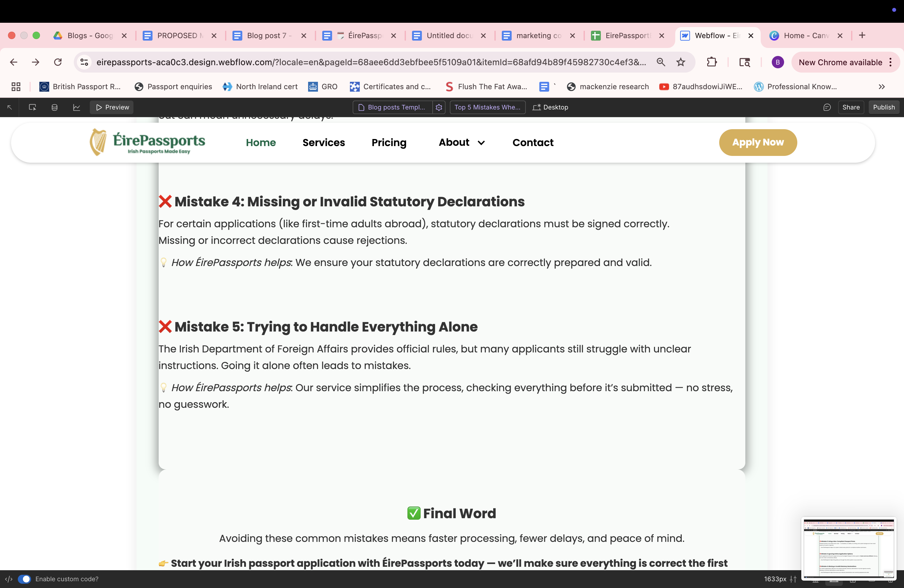
Task: Open the CMS database icon in Webflow toolbar
Action: (54, 108)
